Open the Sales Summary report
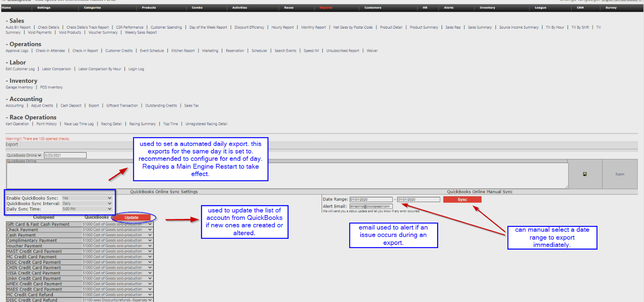The height and width of the screenshot is (302, 644). 480,27
